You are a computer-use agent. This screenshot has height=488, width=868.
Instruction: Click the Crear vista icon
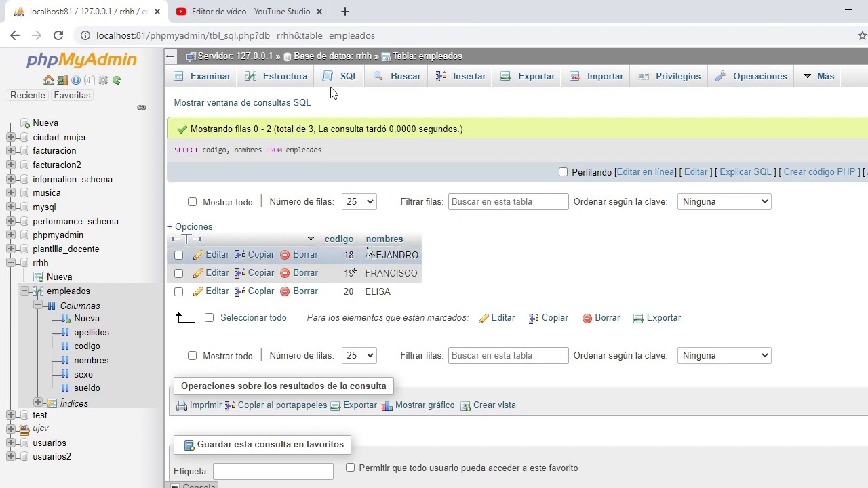[x=465, y=405]
